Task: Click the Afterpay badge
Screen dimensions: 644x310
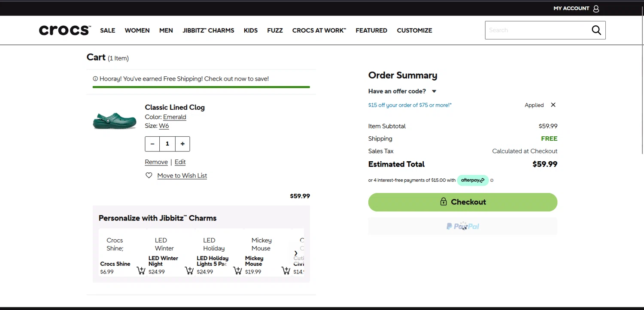Action: point(473,180)
